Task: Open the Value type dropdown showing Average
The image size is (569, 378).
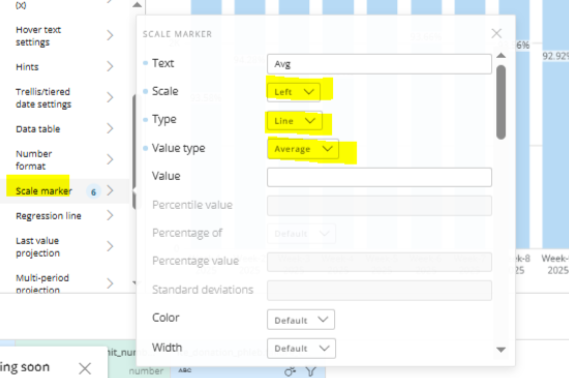Action: point(303,149)
